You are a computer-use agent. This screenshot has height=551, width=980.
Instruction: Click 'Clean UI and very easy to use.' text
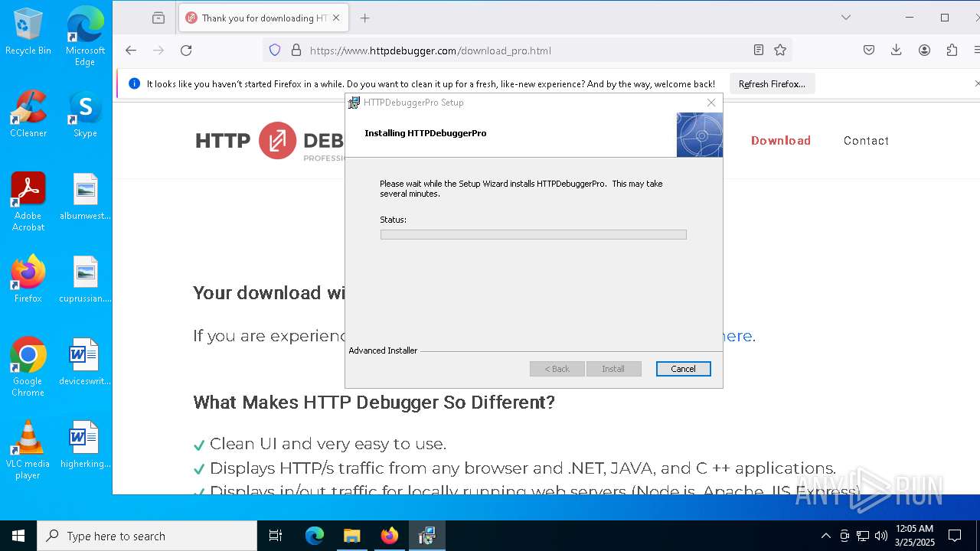pyautogui.click(x=328, y=444)
